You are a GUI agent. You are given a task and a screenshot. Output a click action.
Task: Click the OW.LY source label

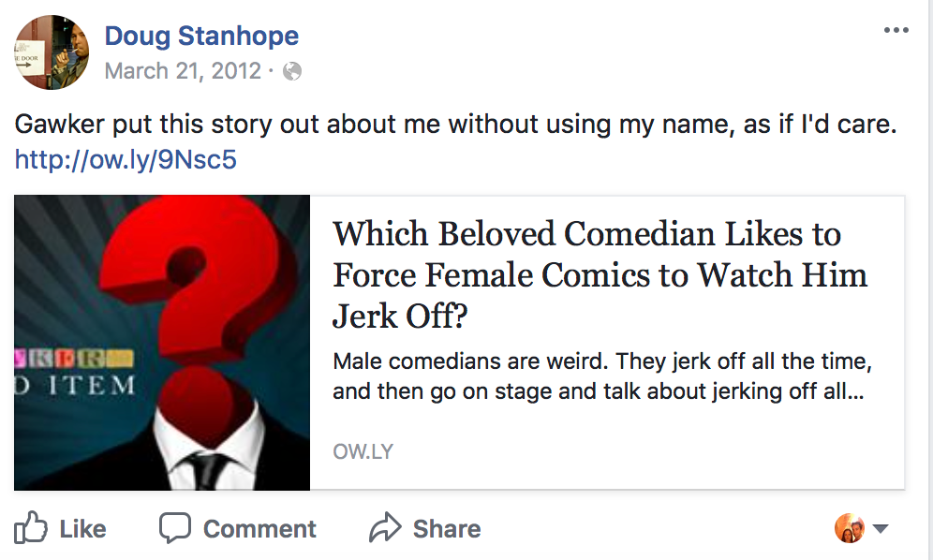pyautogui.click(x=363, y=452)
